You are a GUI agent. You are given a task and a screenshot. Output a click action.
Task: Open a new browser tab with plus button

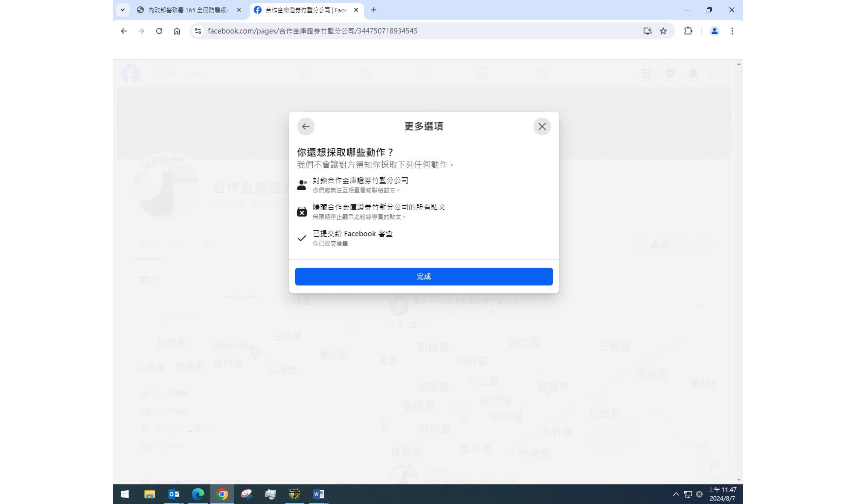(x=374, y=10)
